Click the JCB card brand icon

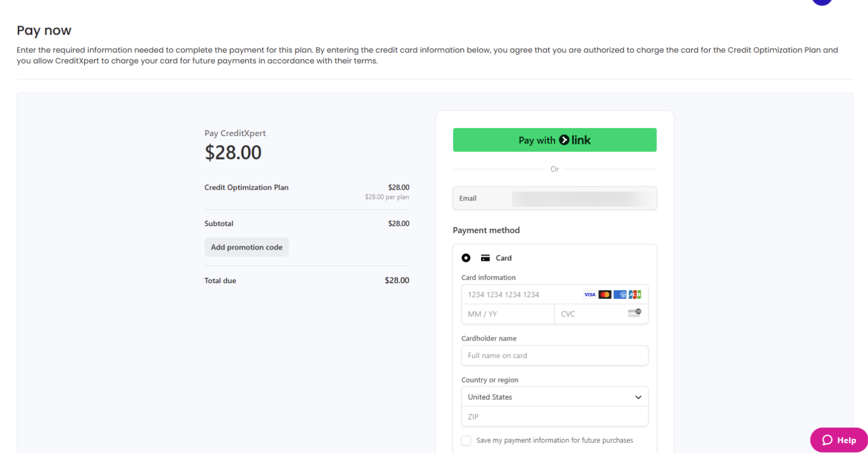(x=635, y=295)
